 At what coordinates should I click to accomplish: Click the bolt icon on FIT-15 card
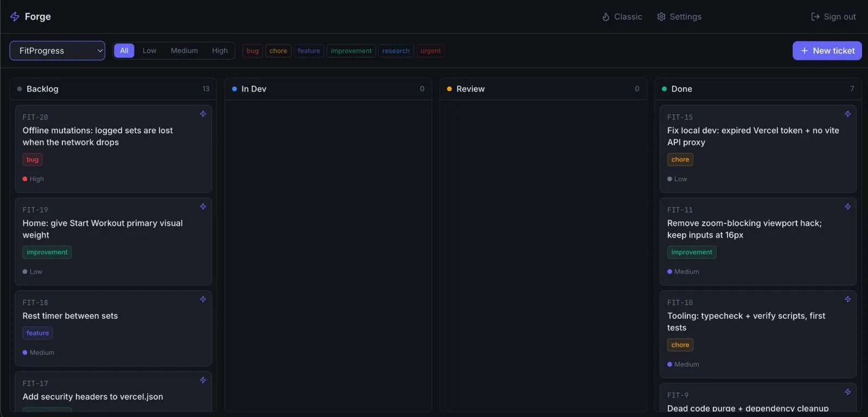pos(847,114)
